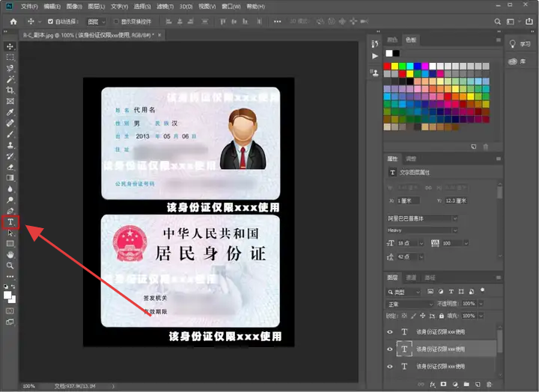Open the font family dropdown 阿里巴巴普惠体
The width and height of the screenshot is (539, 392).
tap(422, 218)
